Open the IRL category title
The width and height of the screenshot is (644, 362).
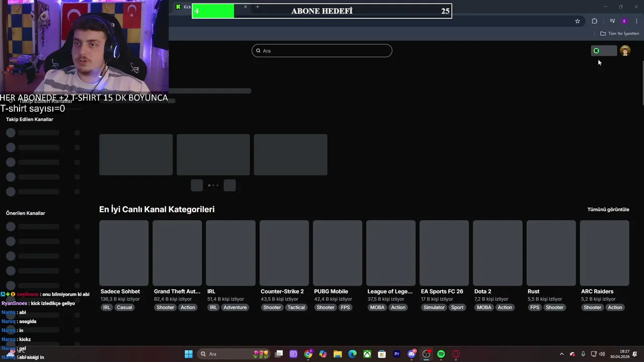point(211,292)
